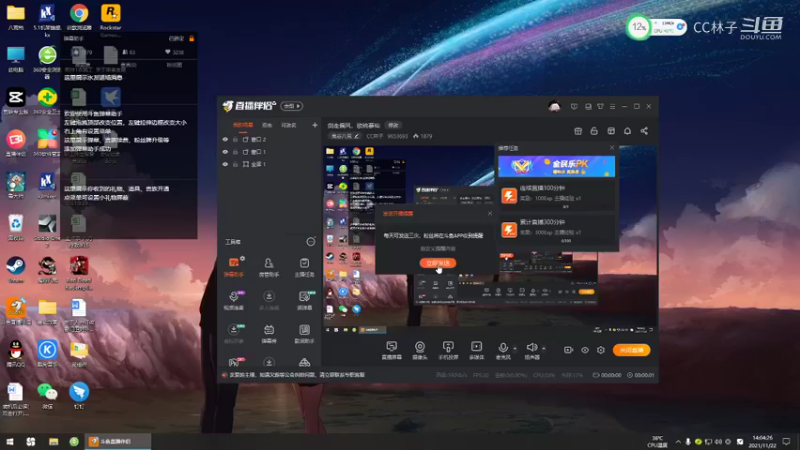The width and height of the screenshot is (800, 450).
Task: Click the 斗鱼直播伴侣 taskbar button
Action: click(x=117, y=442)
